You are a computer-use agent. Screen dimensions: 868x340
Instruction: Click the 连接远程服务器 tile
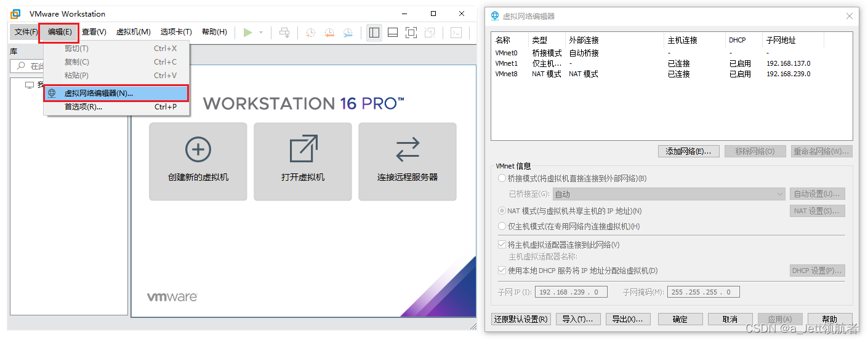pyautogui.click(x=408, y=162)
